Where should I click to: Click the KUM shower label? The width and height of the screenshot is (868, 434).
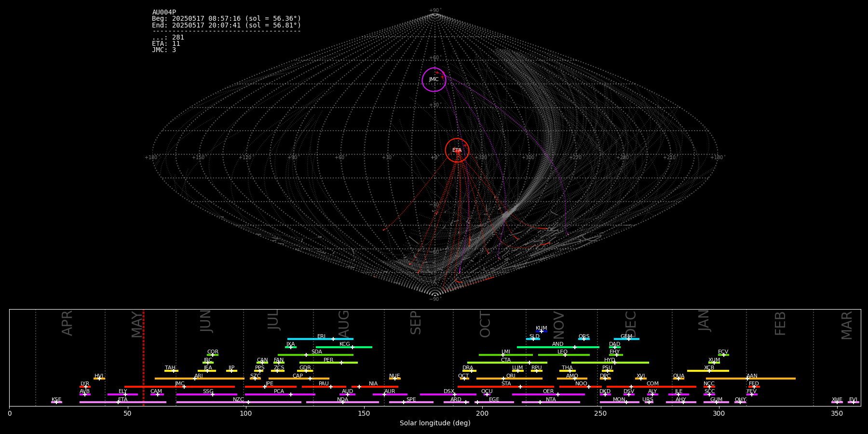(542, 328)
